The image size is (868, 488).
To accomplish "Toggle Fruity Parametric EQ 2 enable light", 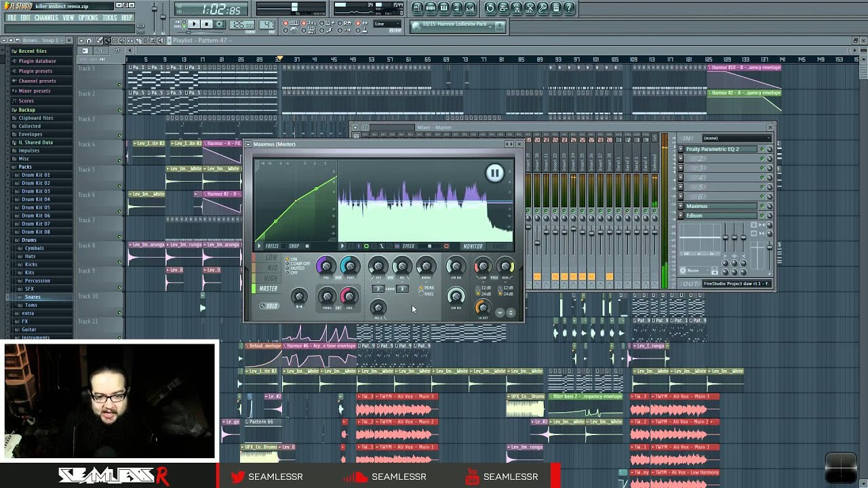I will 762,149.
